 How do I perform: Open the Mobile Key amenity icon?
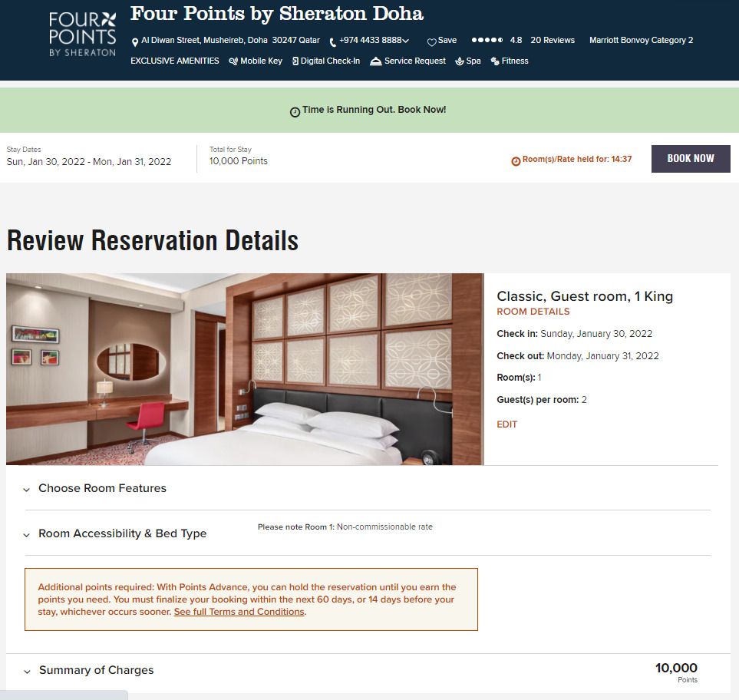(x=233, y=61)
